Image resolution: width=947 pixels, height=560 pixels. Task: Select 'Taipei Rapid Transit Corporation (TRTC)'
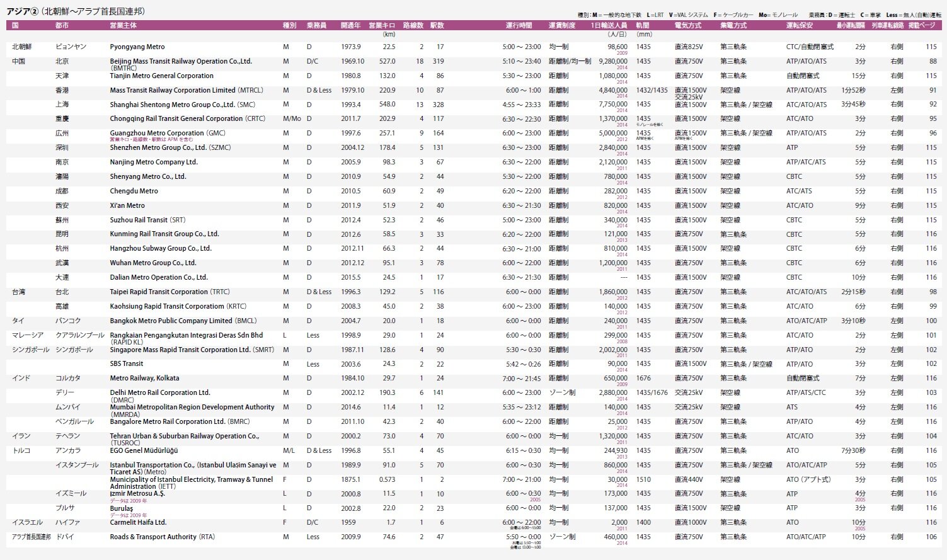click(170, 292)
